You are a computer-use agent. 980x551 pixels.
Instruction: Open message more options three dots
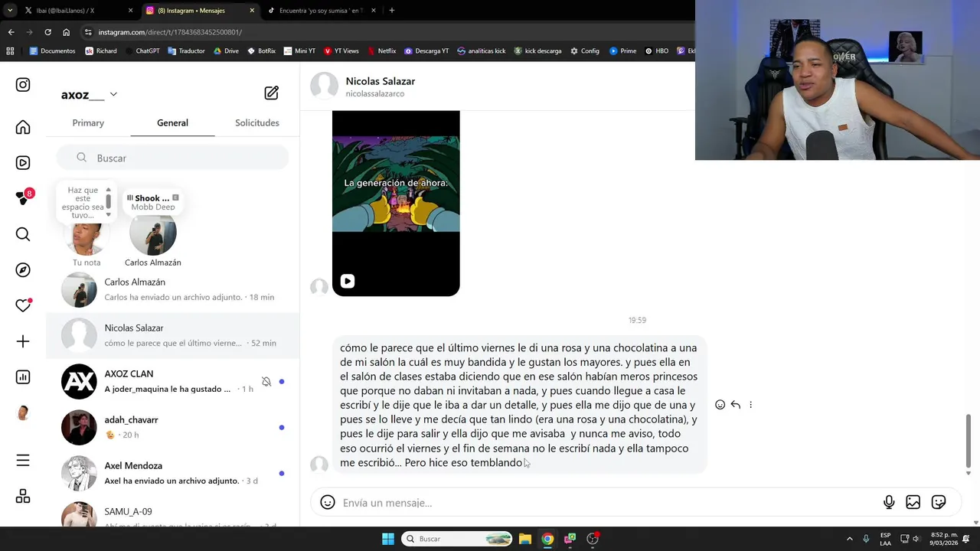click(x=750, y=405)
